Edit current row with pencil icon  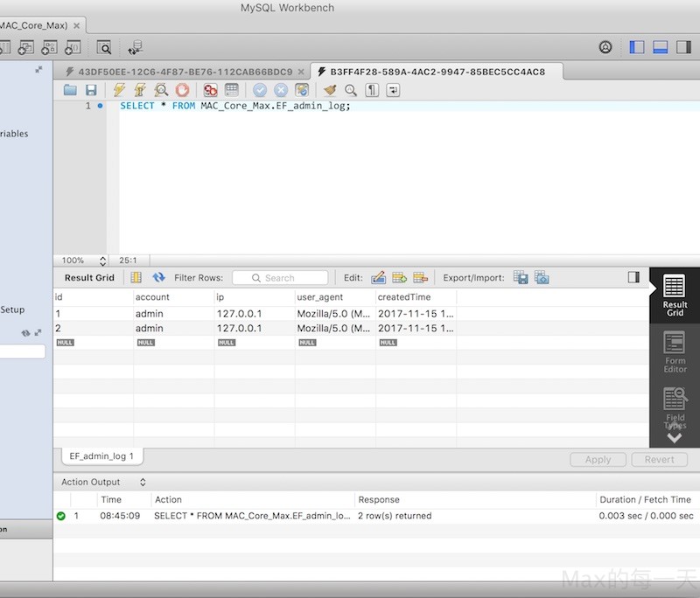378,277
